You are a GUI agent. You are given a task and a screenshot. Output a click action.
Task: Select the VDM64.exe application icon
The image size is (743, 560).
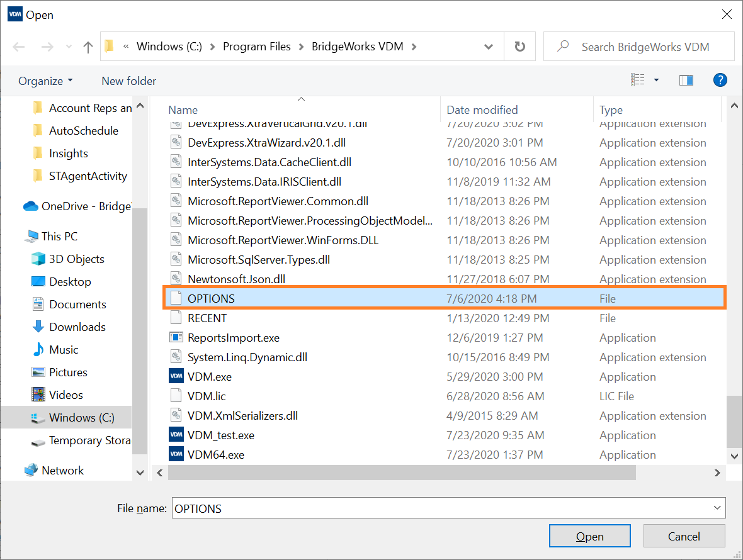click(x=176, y=454)
